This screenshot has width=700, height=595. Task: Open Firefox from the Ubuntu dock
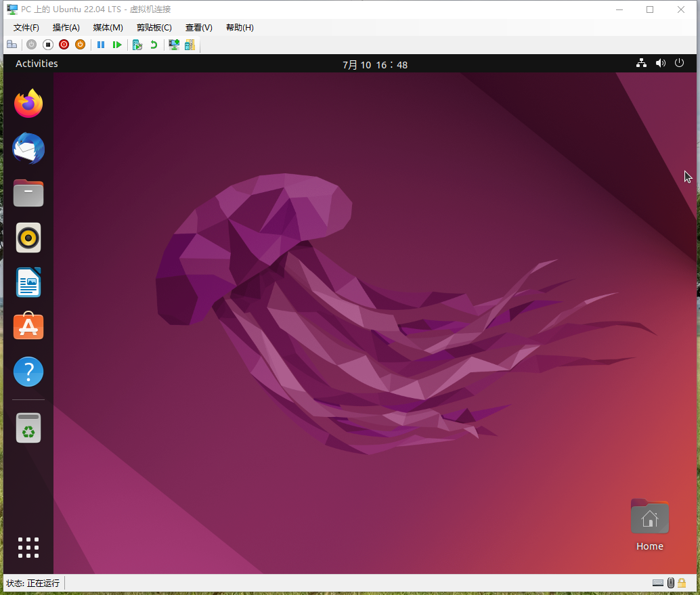coord(28,104)
